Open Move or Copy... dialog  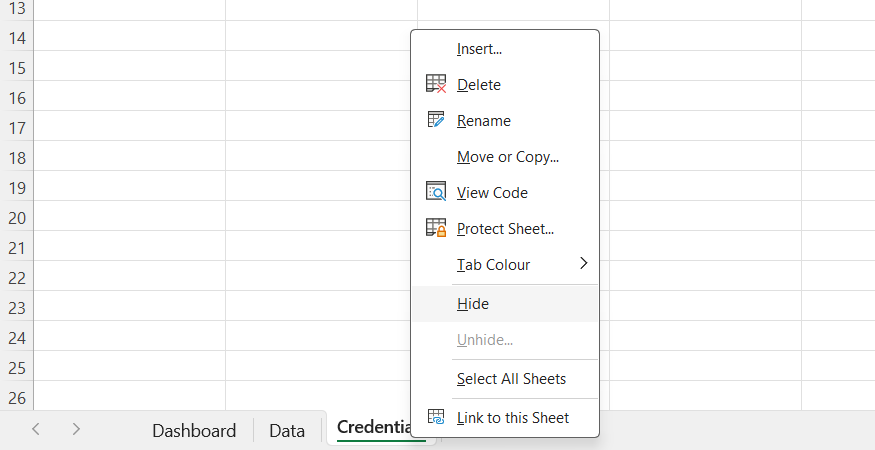(505, 157)
